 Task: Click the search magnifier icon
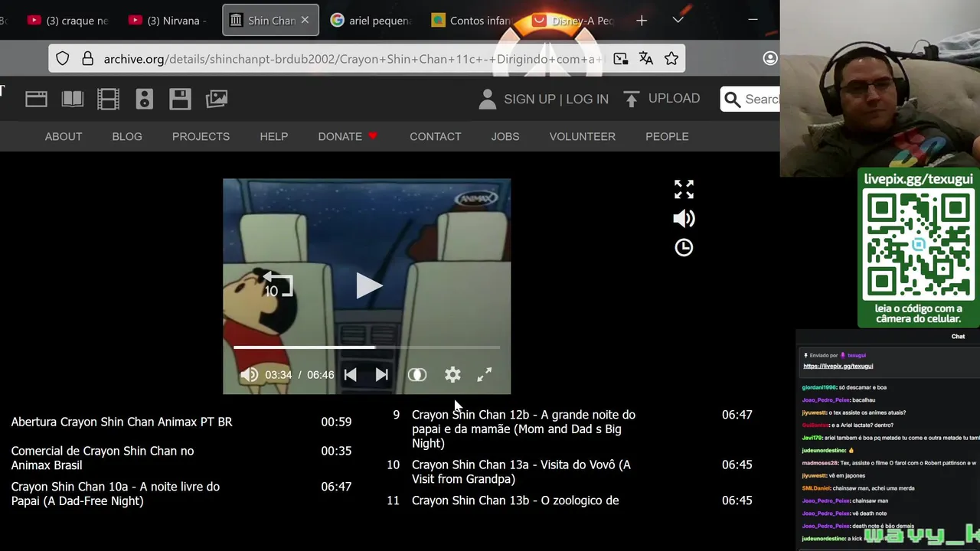click(732, 99)
